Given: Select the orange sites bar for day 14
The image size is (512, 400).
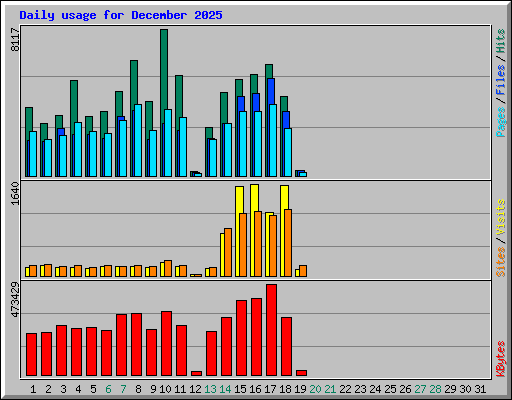Looking at the screenshot, I should click(x=228, y=252).
